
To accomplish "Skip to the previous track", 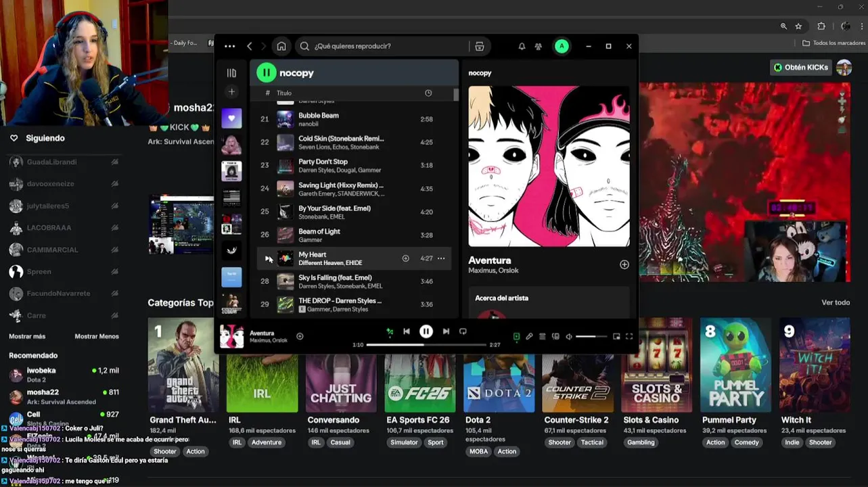I will click(407, 331).
